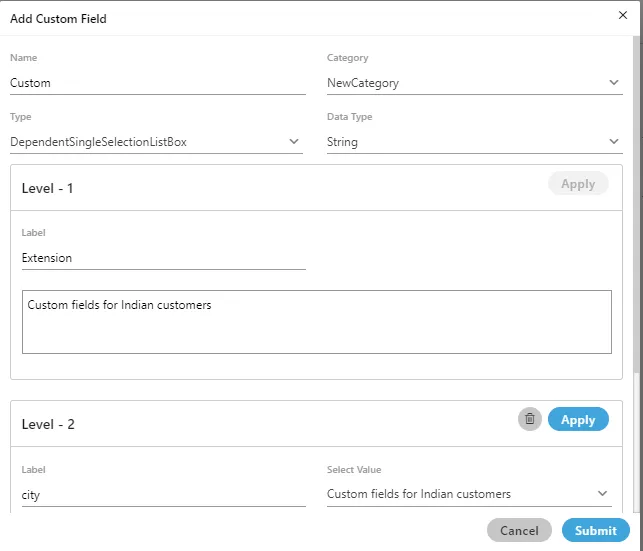The height and width of the screenshot is (551, 643).
Task: Expand the Type dropdown DependentSingleSelectionListBox
Action: tap(156, 142)
